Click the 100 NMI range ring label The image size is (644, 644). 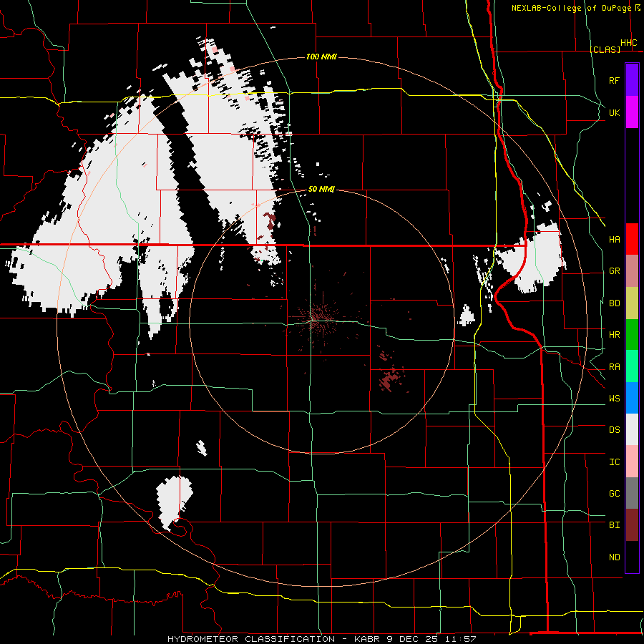click(321, 57)
